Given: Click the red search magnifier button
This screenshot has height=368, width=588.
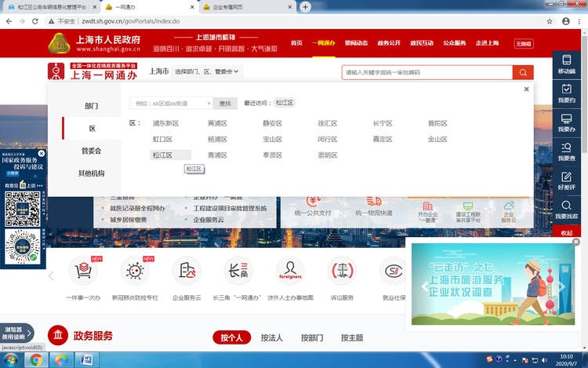Looking at the screenshot, I should pyautogui.click(x=523, y=72).
